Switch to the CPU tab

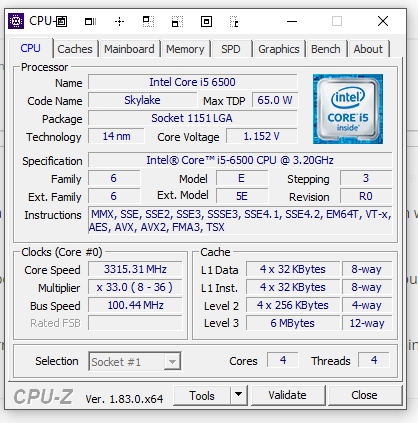click(x=31, y=49)
